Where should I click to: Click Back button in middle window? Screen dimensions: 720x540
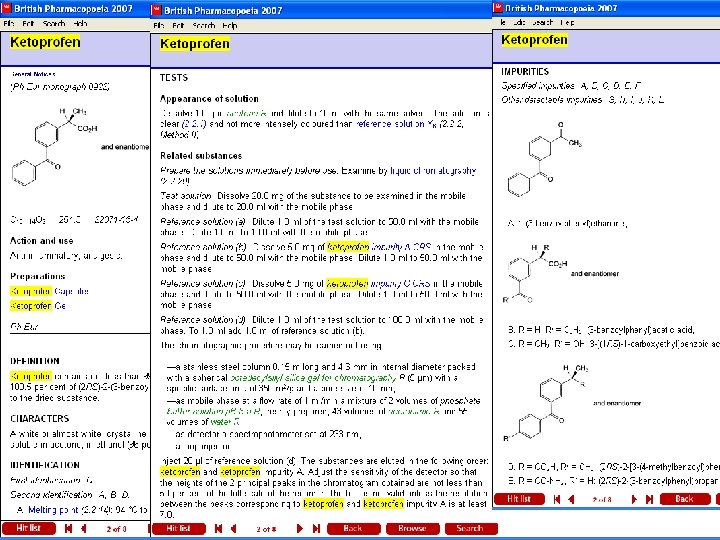(354, 529)
